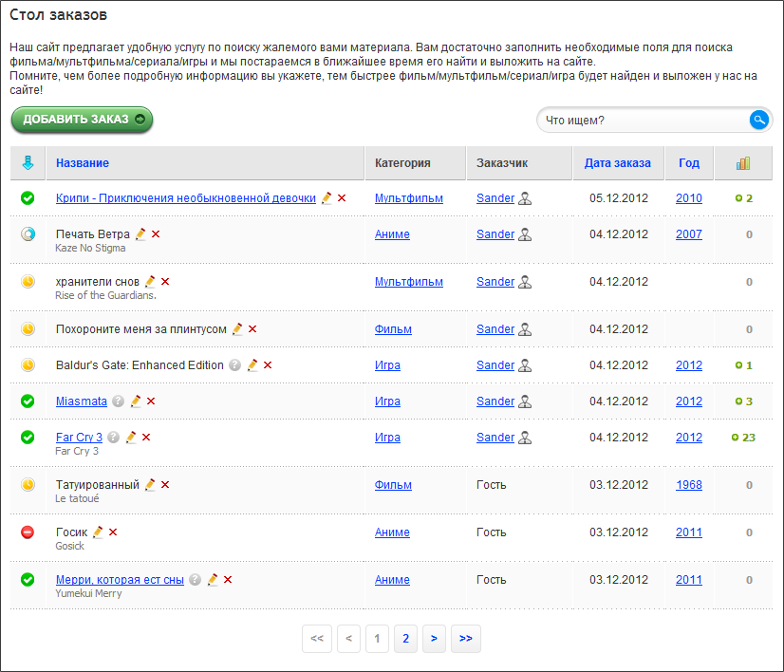Image resolution: width=784 pixels, height=672 pixels.
Task: Edit the Печать Ветра order with pencil icon
Action: (140, 234)
